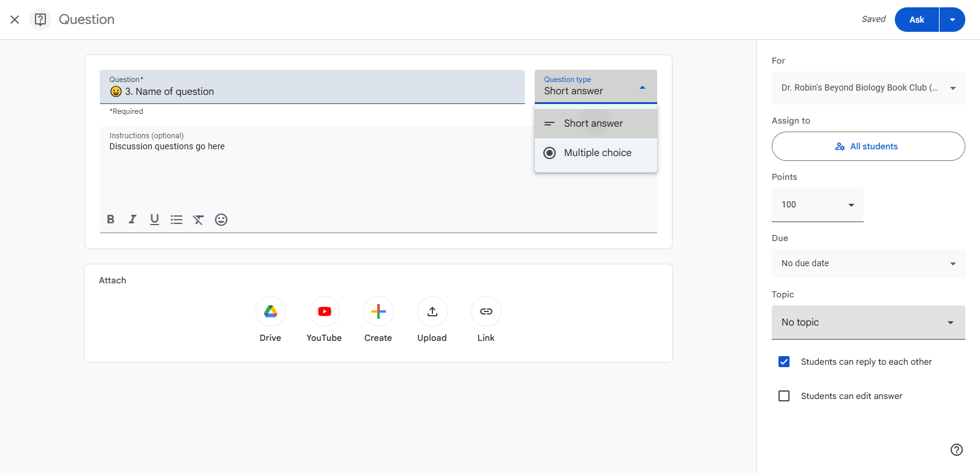980x473 pixels.
Task: Open the Create new file option
Action: coord(379,311)
